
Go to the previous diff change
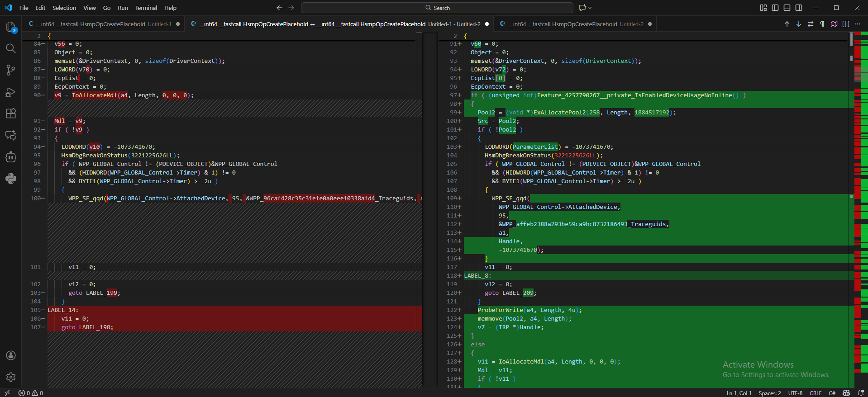click(x=787, y=24)
